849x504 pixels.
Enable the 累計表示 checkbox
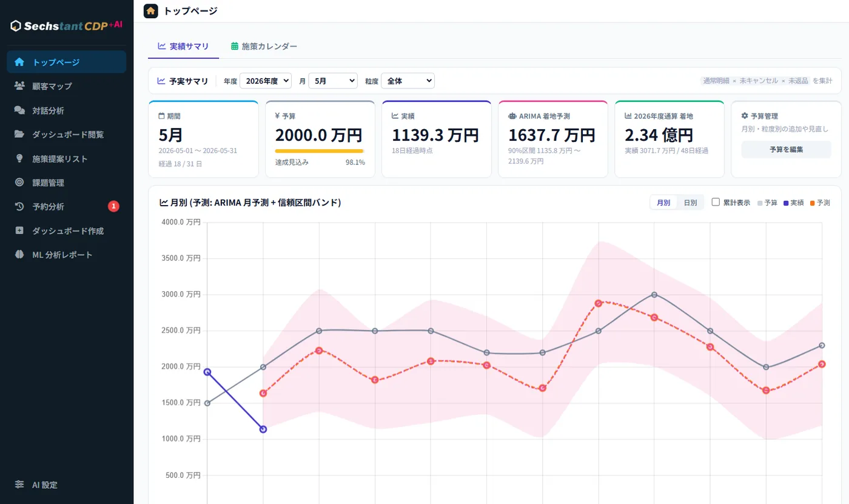pyautogui.click(x=716, y=202)
